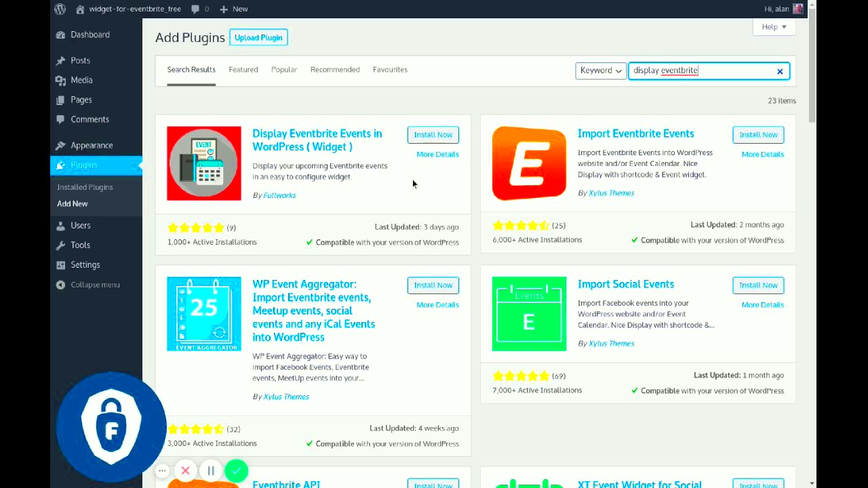Open recorder more options dots
The image size is (868, 488).
pyautogui.click(x=162, y=470)
